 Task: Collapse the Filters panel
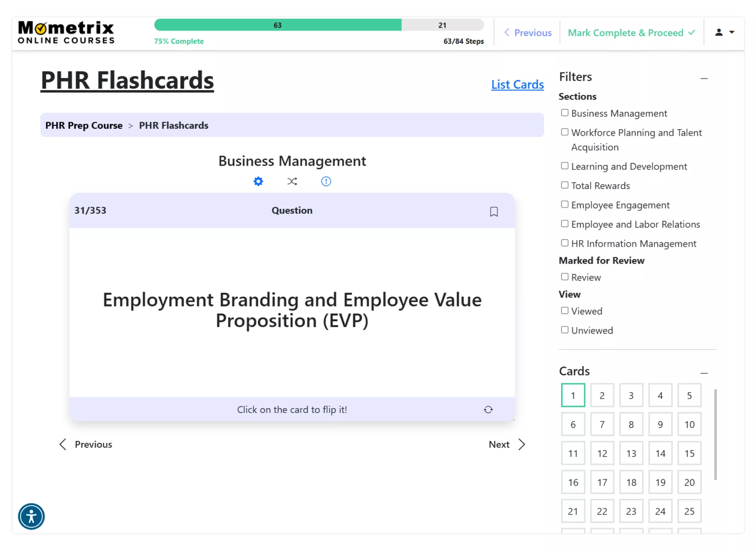704,78
